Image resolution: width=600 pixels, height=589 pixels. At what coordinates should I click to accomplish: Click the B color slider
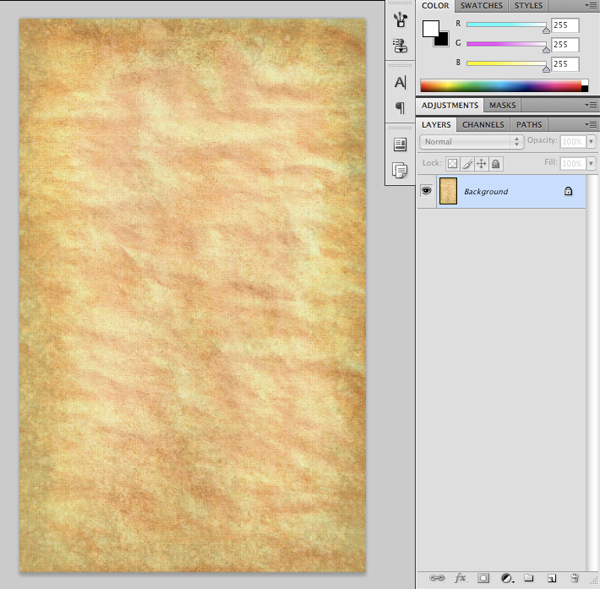(506, 64)
